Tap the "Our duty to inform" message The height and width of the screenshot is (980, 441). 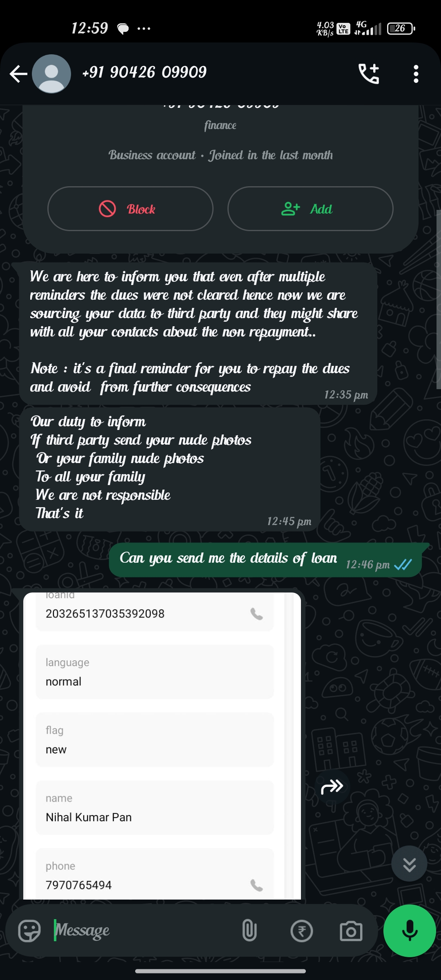pyautogui.click(x=169, y=469)
